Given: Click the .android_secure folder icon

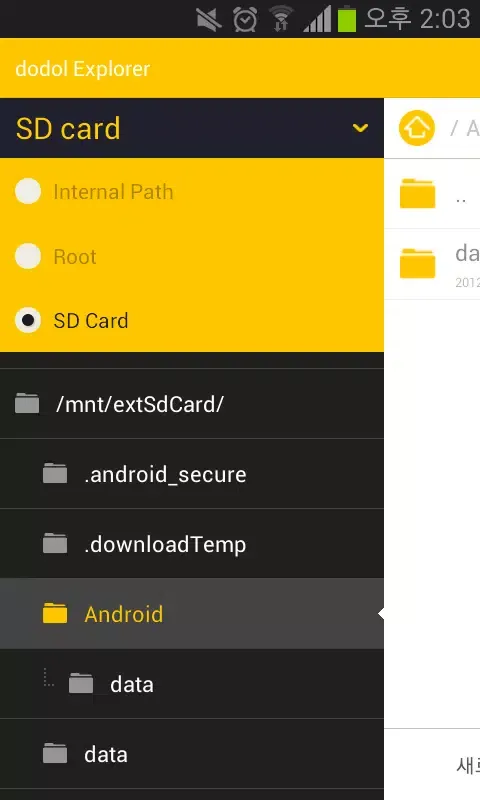Looking at the screenshot, I should point(55,473).
